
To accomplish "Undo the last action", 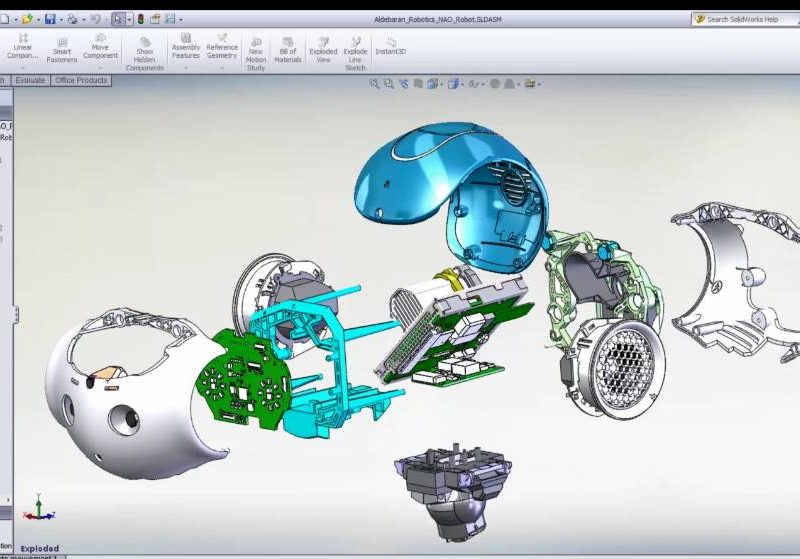I will point(95,19).
